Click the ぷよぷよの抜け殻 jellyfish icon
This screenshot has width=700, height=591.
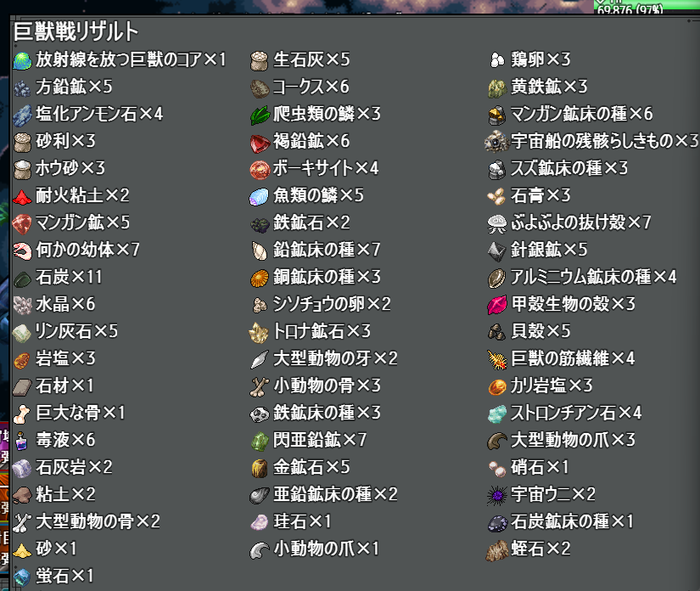[x=497, y=223]
